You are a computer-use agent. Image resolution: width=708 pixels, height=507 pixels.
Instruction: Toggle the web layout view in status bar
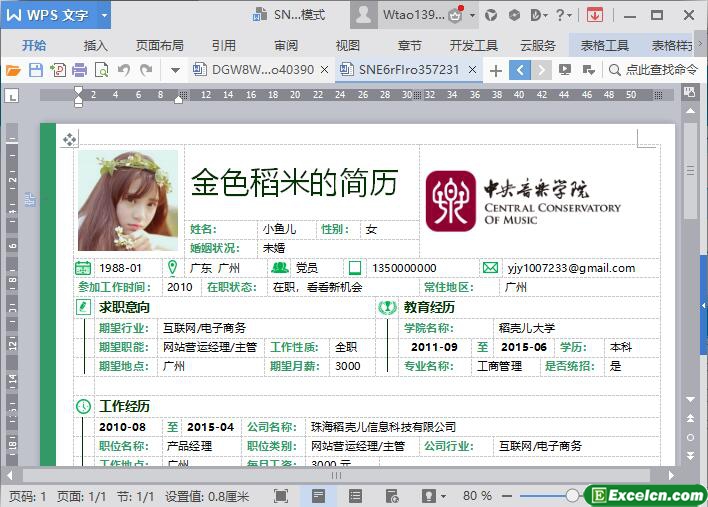coord(392,495)
